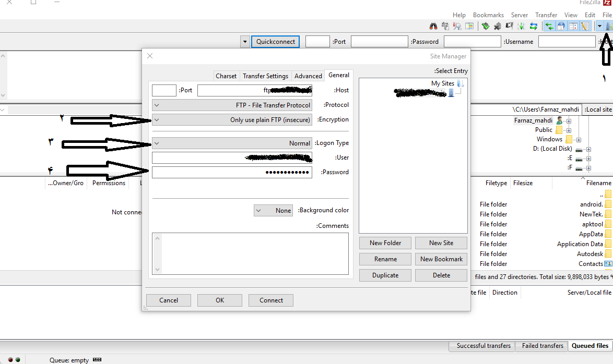Click the reconnect green checkmark icon
Image resolution: width=613 pixels, height=364 pixels.
pyautogui.click(x=485, y=26)
